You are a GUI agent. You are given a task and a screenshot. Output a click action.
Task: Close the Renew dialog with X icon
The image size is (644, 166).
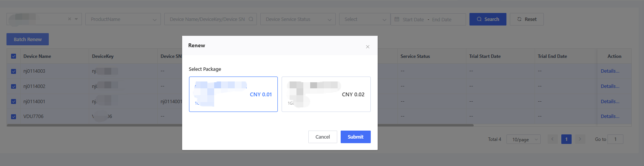click(367, 47)
